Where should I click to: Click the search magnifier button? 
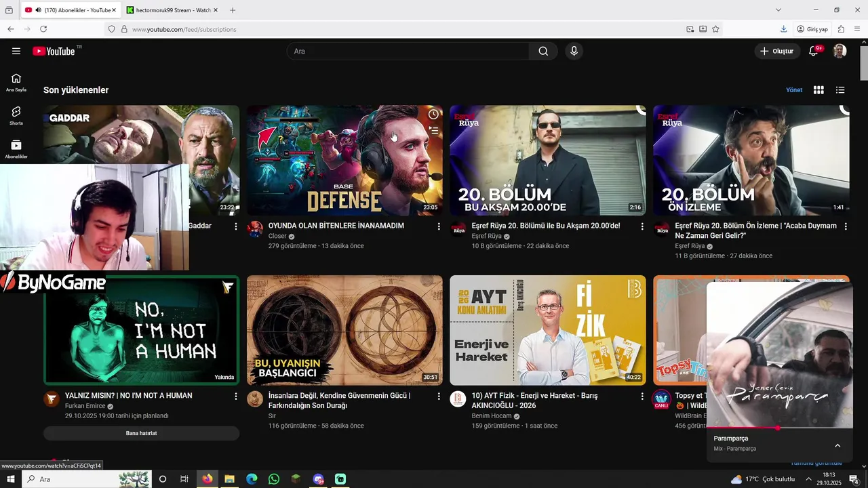[543, 51]
